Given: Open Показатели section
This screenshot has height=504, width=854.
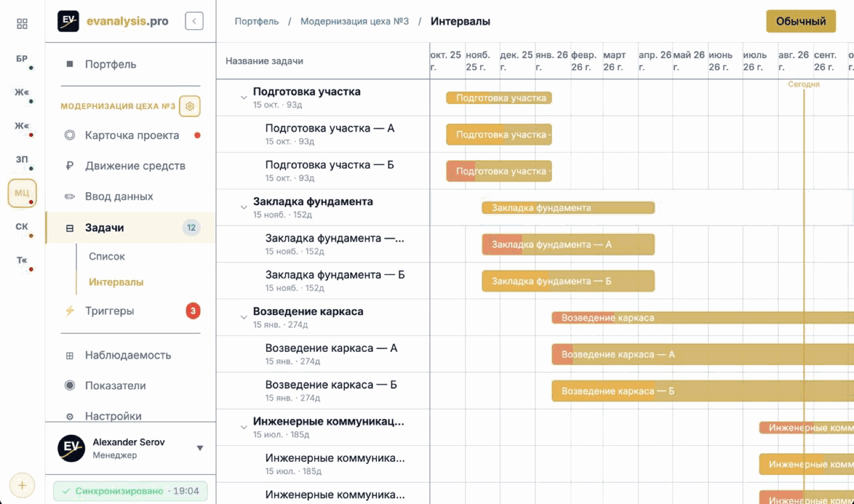Looking at the screenshot, I should (x=130, y=386).
